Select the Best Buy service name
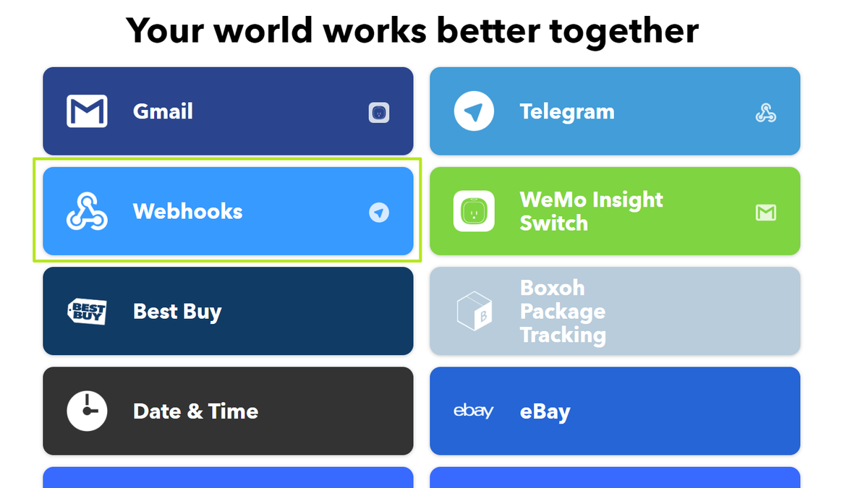Viewport: 868px width, 488px height. [177, 312]
